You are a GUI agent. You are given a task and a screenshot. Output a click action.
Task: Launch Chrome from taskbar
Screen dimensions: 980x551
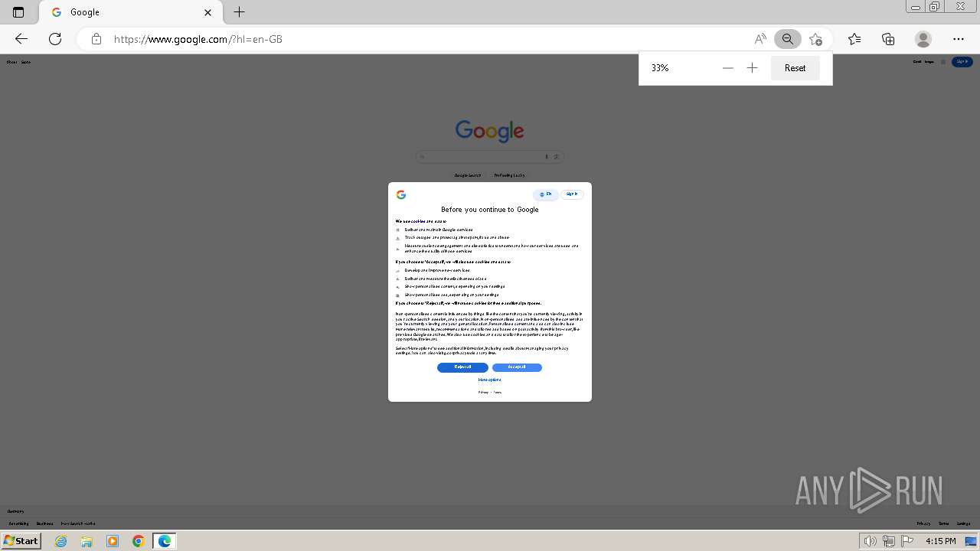pos(139,541)
